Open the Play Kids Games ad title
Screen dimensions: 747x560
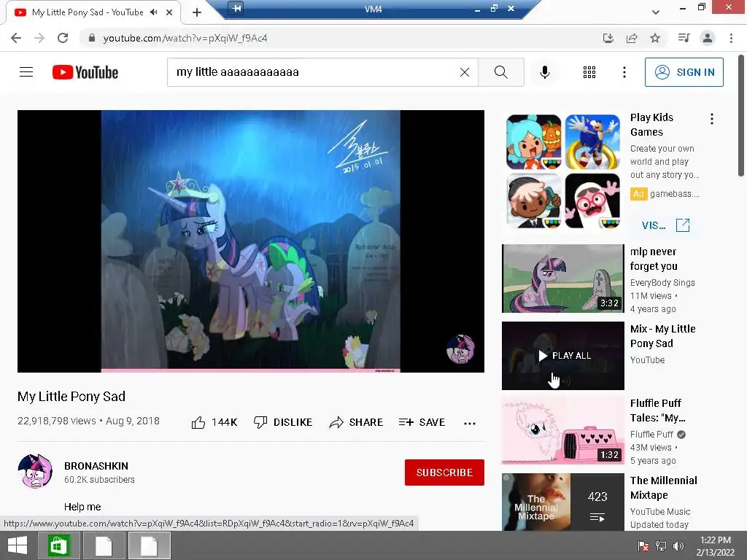pos(651,125)
